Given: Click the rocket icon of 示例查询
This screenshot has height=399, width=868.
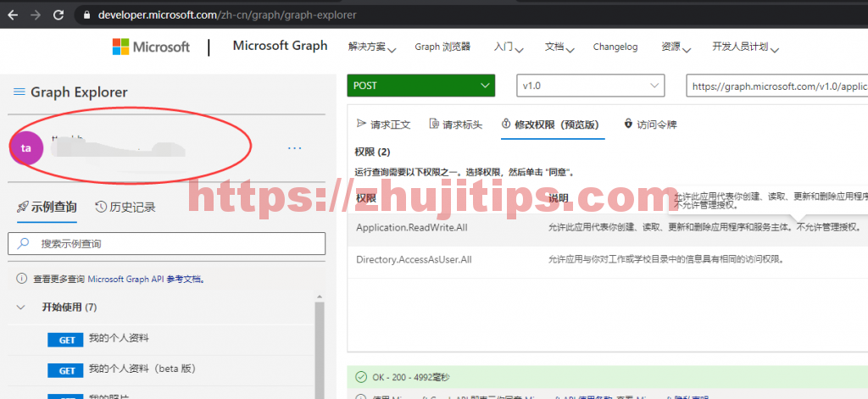Looking at the screenshot, I should (23, 207).
